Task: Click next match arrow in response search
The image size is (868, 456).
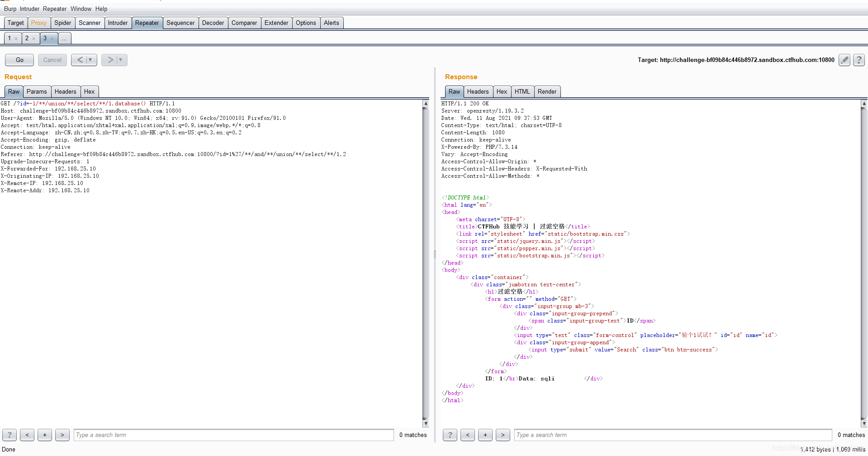Action: [x=503, y=435]
